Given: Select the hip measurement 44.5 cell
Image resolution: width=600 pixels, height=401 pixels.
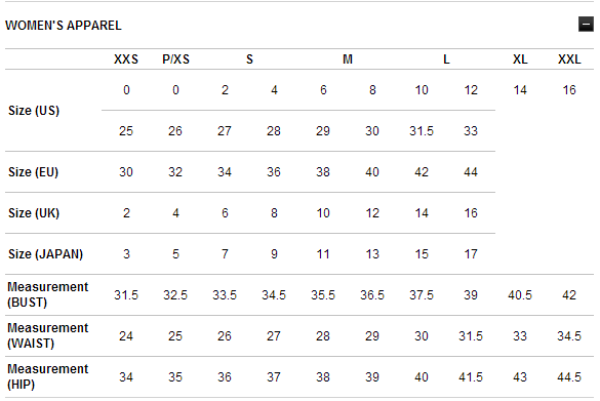Looking at the screenshot, I should tap(569, 377).
